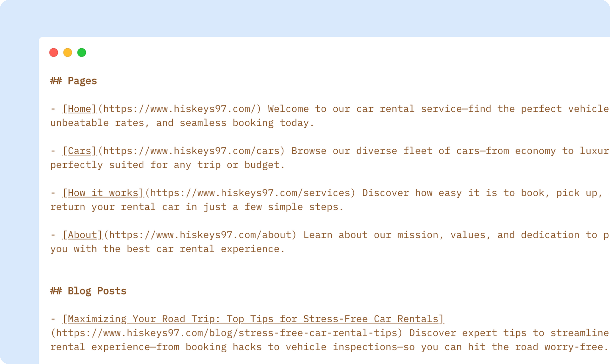Click the text 'unbeatable rates, and seamless booking today.'
610x364 pixels.
[x=182, y=123]
